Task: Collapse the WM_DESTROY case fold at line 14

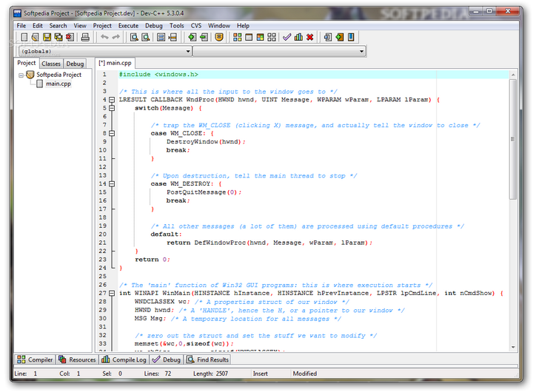Action: point(112,183)
